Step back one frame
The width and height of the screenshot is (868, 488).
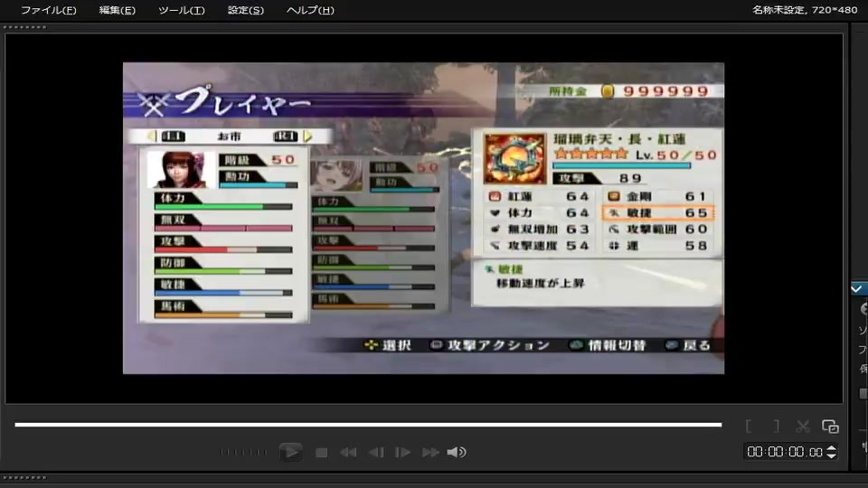pos(376,453)
